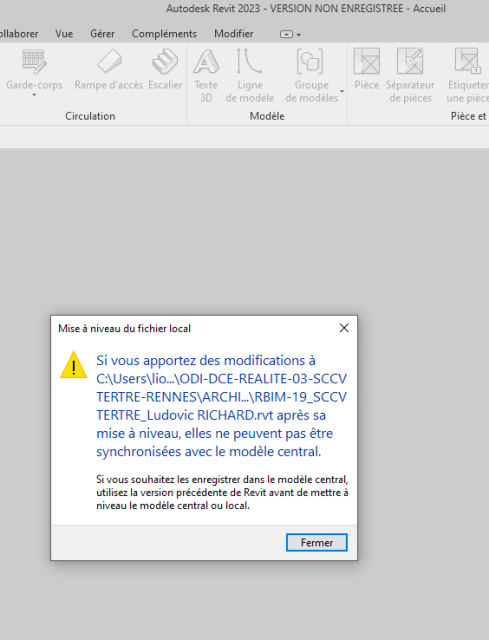Select the Rampe d'accès tool
The height and width of the screenshot is (640, 489).
[109, 69]
